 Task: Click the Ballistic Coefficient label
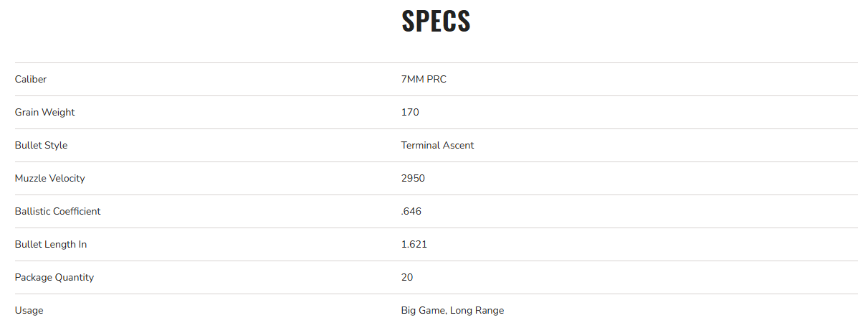tap(57, 211)
